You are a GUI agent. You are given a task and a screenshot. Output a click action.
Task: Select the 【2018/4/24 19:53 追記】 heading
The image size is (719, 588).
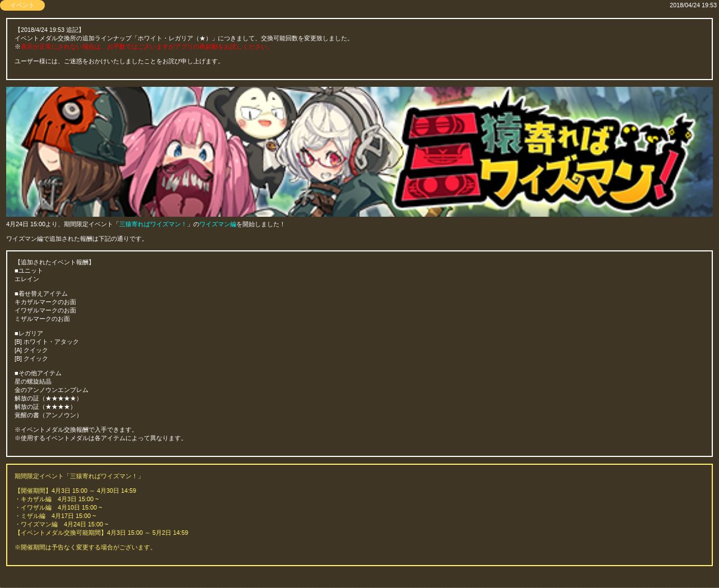coord(49,30)
